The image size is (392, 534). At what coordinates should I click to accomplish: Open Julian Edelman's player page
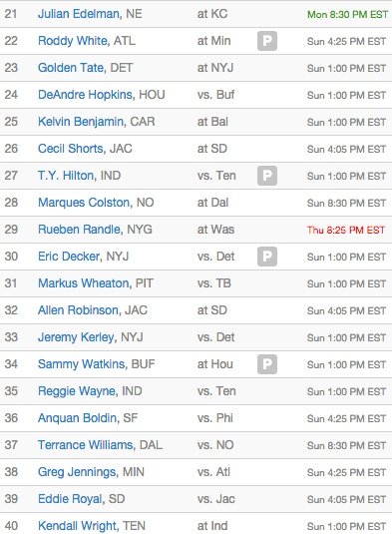pyautogui.click(x=78, y=14)
